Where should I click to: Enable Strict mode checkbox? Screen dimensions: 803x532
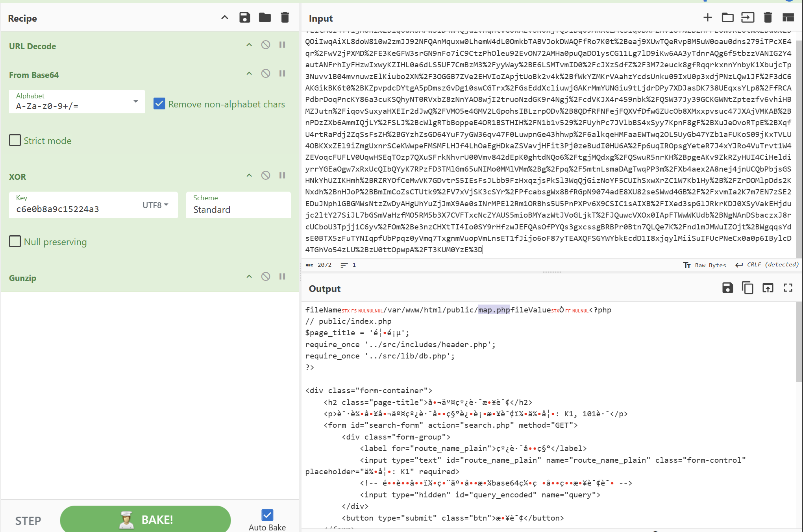[15, 140]
